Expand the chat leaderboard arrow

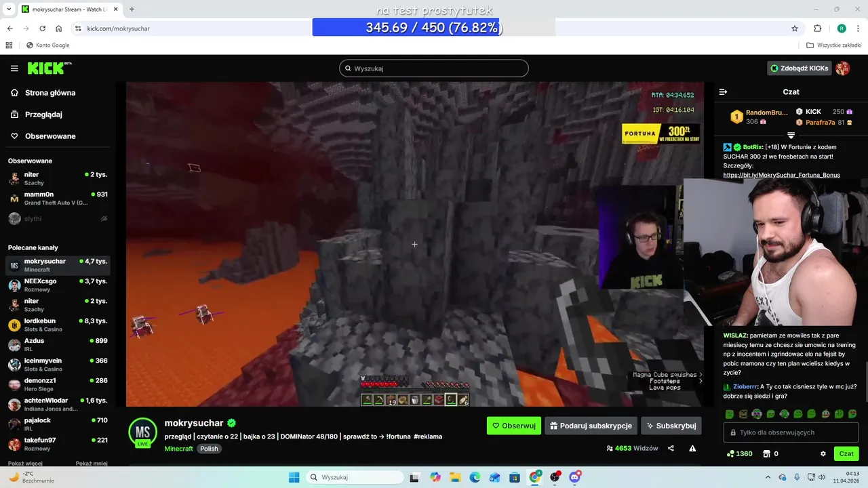(791, 136)
